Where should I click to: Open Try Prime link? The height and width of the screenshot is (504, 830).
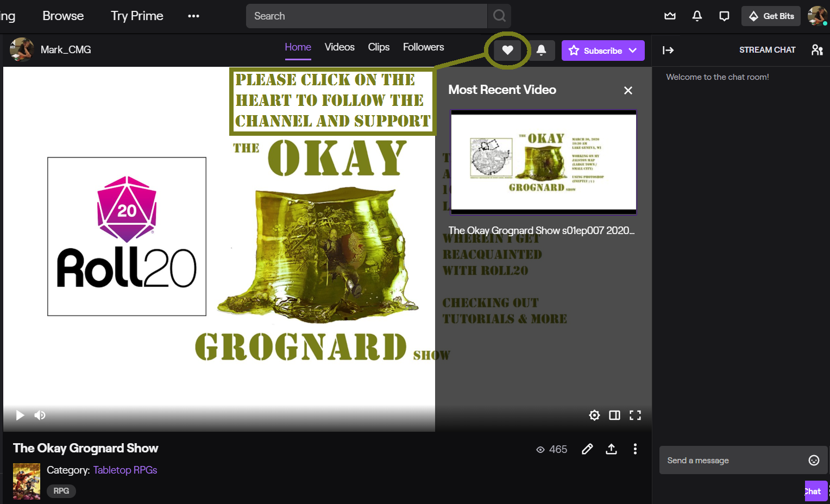point(137,16)
